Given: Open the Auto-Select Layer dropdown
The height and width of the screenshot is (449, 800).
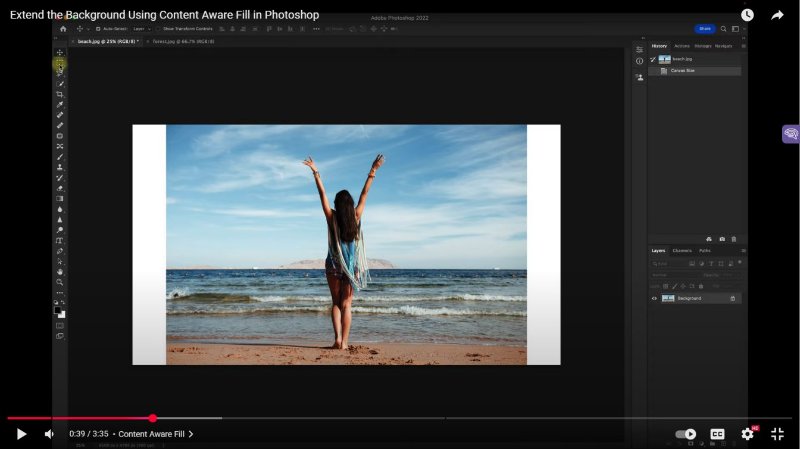Looking at the screenshot, I should [x=142, y=29].
